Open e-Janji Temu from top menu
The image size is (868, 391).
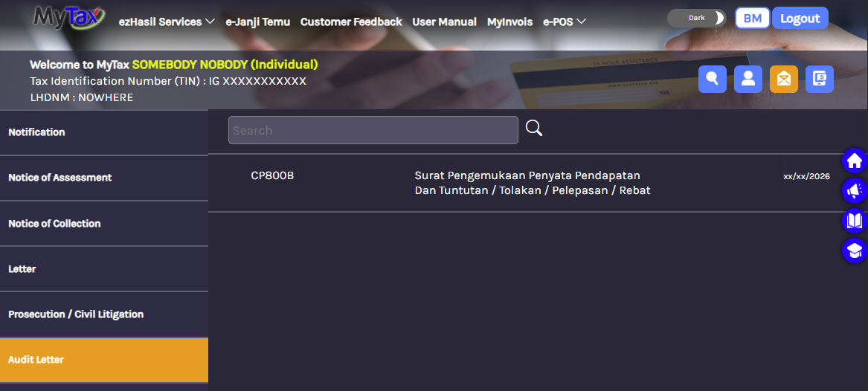[x=257, y=22]
